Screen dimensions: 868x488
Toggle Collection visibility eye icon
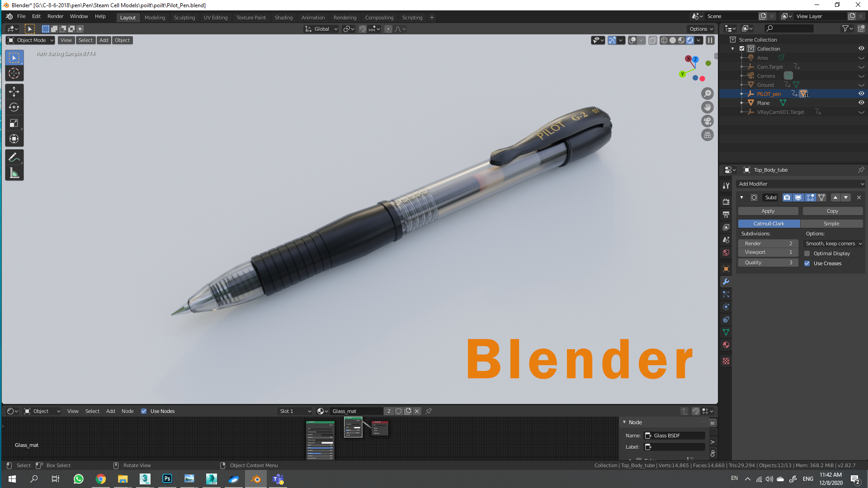tap(861, 48)
